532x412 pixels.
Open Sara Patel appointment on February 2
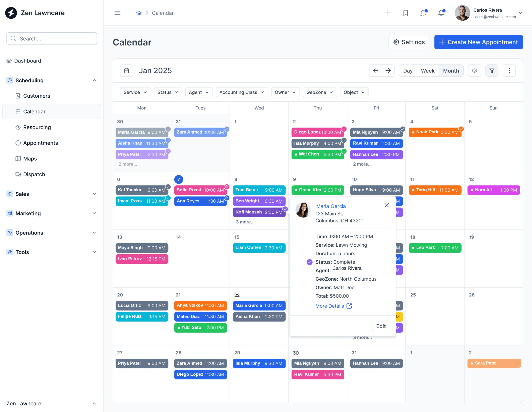point(494,363)
